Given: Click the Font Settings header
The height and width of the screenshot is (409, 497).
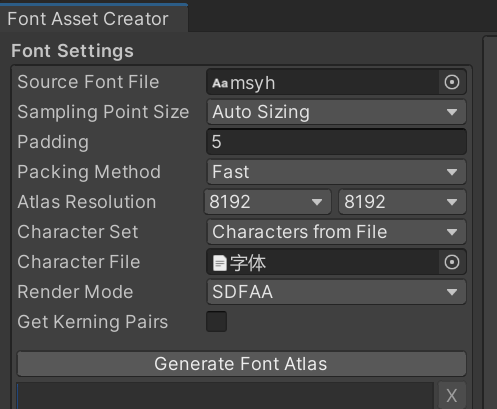Looking at the screenshot, I should [x=72, y=51].
